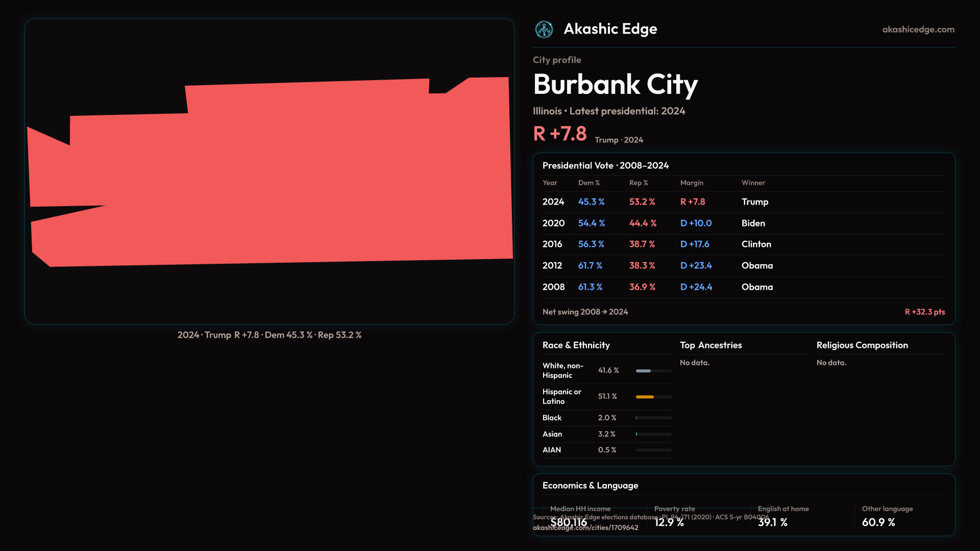Click the Hispanic or Latino orange bar

[x=645, y=397]
